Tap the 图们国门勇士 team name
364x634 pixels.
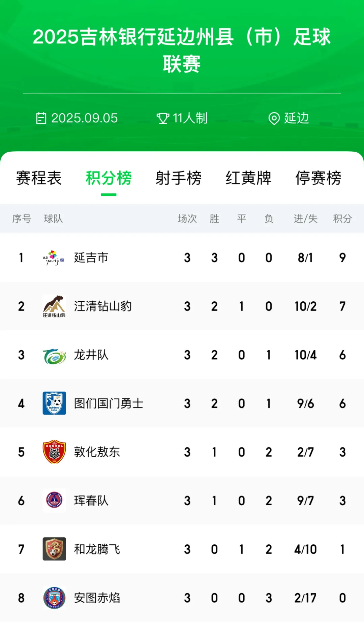pos(109,403)
